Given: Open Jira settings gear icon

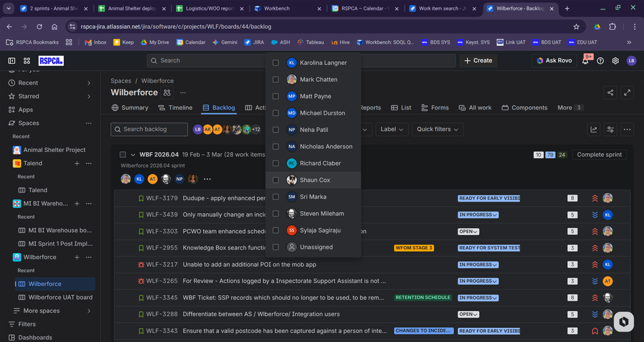Looking at the screenshot, I should tap(615, 61).
